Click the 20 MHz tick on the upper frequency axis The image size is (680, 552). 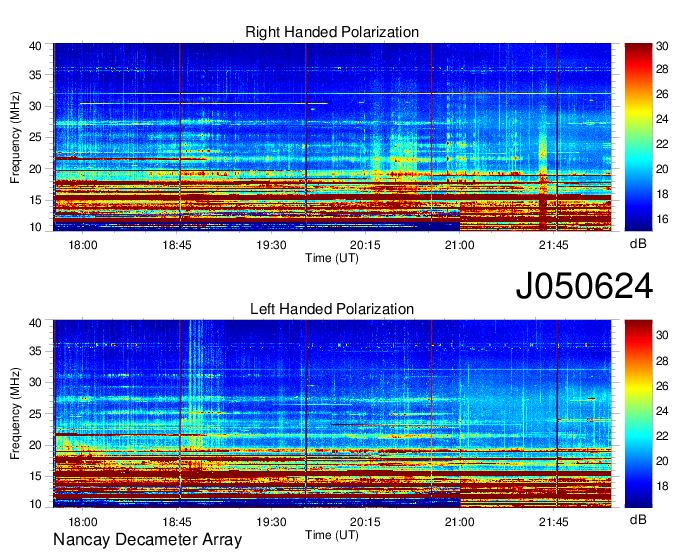click(x=35, y=169)
